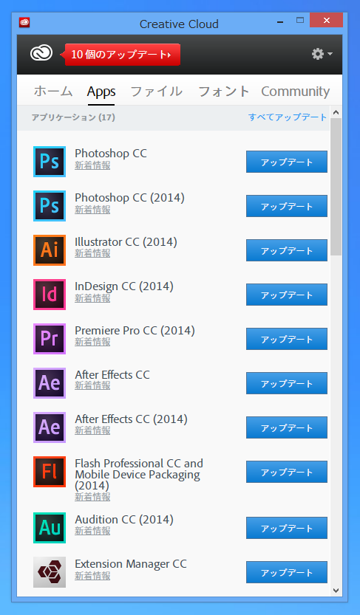This screenshot has width=360, height=615.
Task: Click the scrollbar up arrow
Action: pos(336,113)
